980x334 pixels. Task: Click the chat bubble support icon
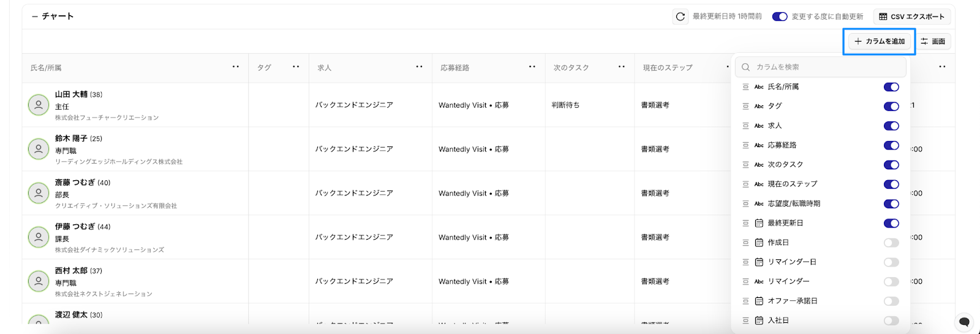964,322
